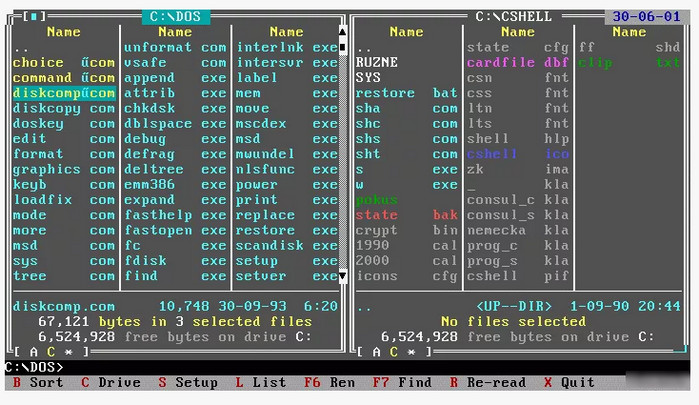Select format.com file
The image size is (699, 405).
click(x=64, y=154)
